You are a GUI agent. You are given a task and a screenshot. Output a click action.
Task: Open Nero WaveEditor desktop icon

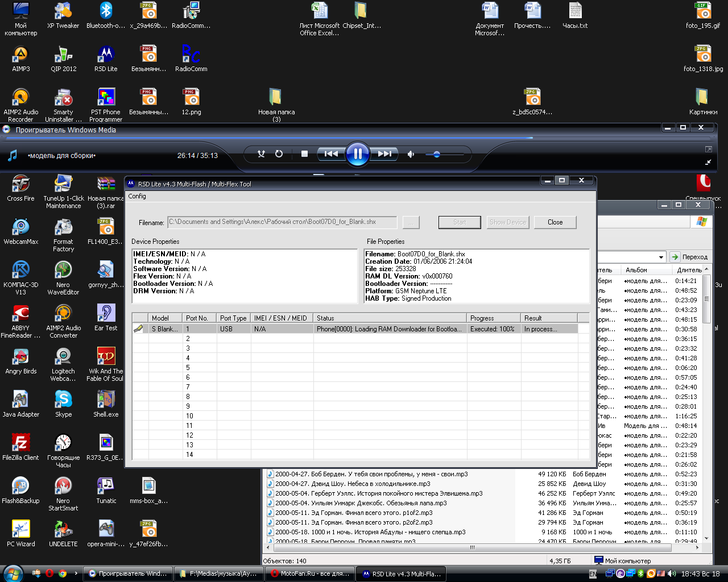[x=63, y=278]
